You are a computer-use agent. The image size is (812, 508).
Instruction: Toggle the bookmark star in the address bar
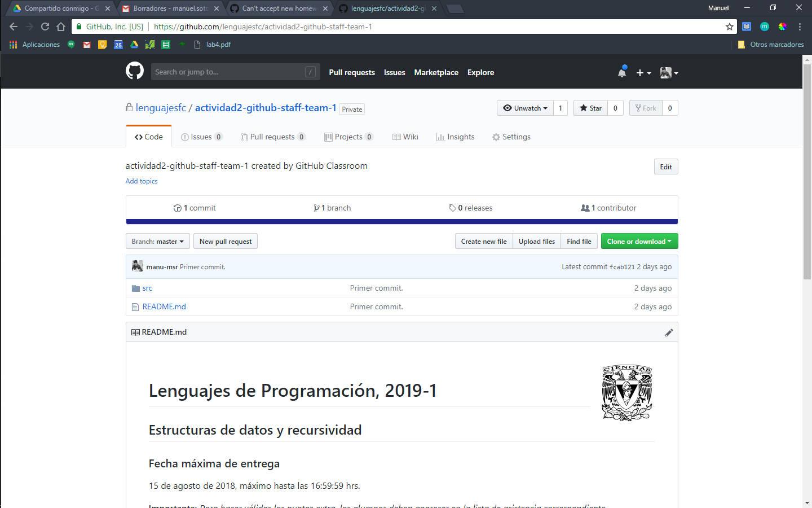point(729,27)
